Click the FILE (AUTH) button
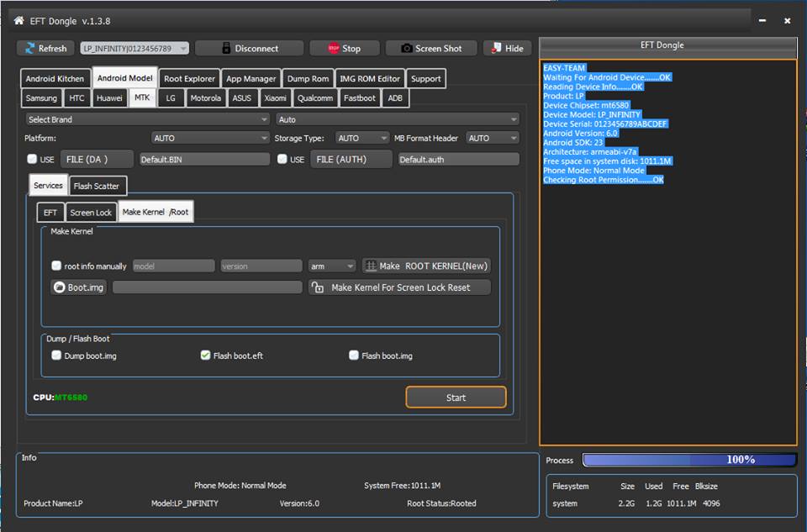Image resolution: width=807 pixels, height=532 pixels. 351,159
